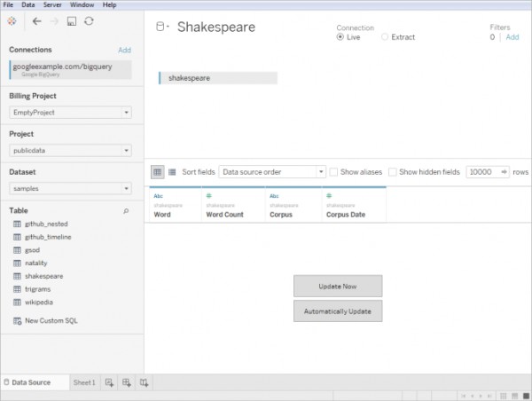
Task: Select the Live connection radio button
Action: click(x=340, y=37)
